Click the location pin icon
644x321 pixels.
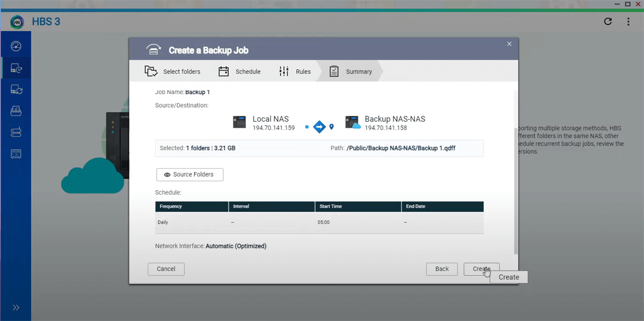pos(332,126)
